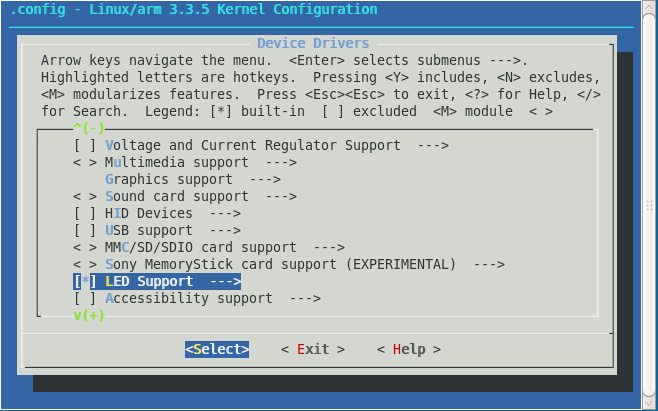The width and height of the screenshot is (658, 411).
Task: Click the terminal window vertical scrollbar
Action: point(650,205)
